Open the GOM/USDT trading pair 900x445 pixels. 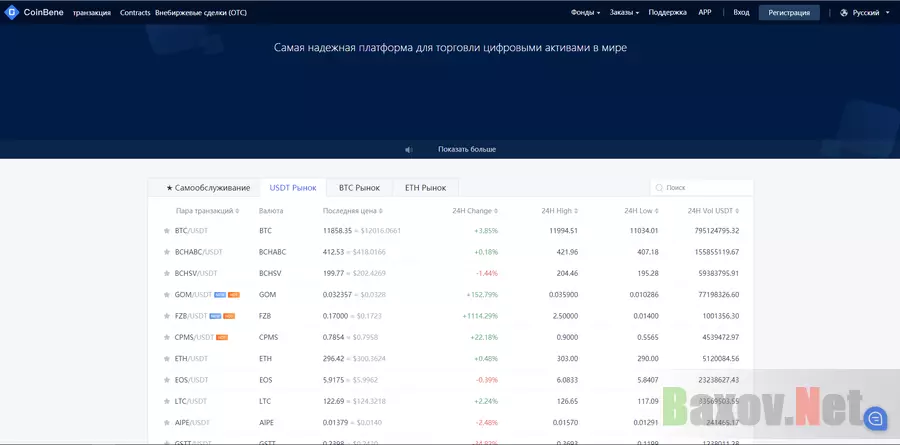pyautogui.click(x=193, y=295)
